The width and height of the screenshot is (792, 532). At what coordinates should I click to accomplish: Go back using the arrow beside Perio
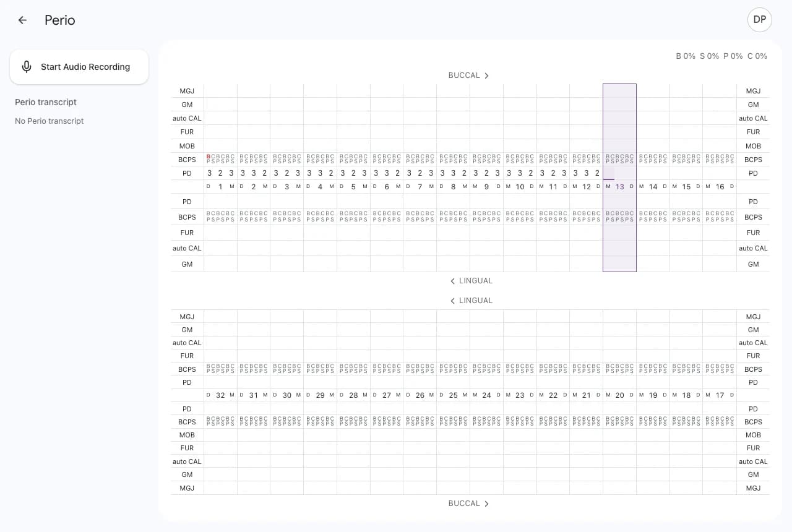22,20
